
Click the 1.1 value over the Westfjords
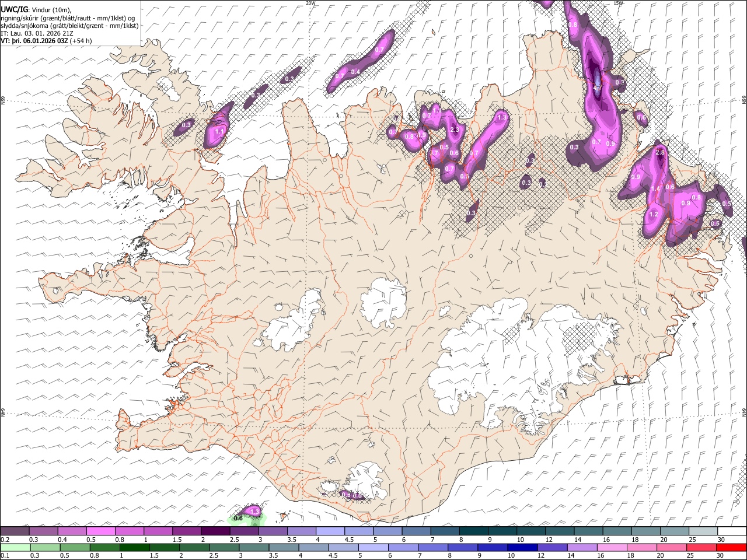(219, 132)
